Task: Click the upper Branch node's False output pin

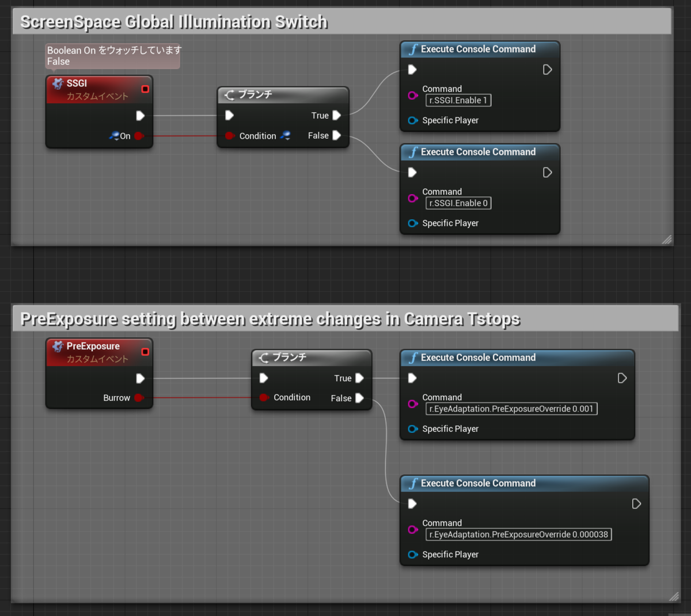Action: [x=337, y=135]
